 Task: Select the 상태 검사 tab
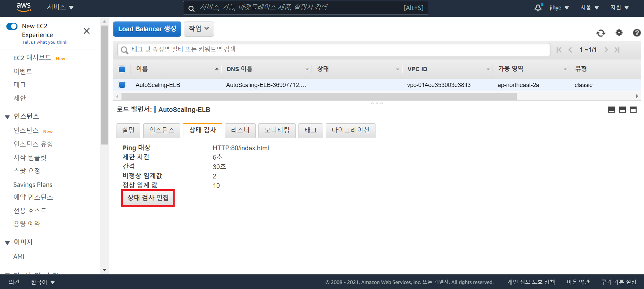203,130
